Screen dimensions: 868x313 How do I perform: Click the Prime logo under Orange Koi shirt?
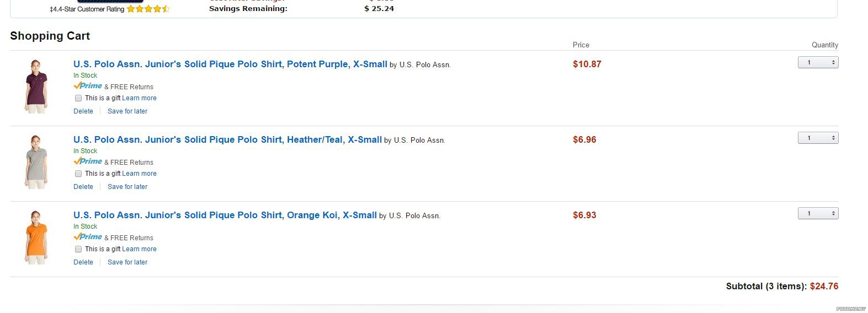pyautogui.click(x=88, y=237)
